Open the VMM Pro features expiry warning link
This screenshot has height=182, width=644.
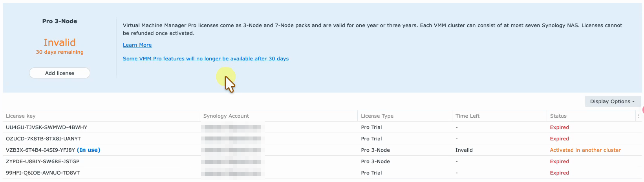click(x=206, y=59)
